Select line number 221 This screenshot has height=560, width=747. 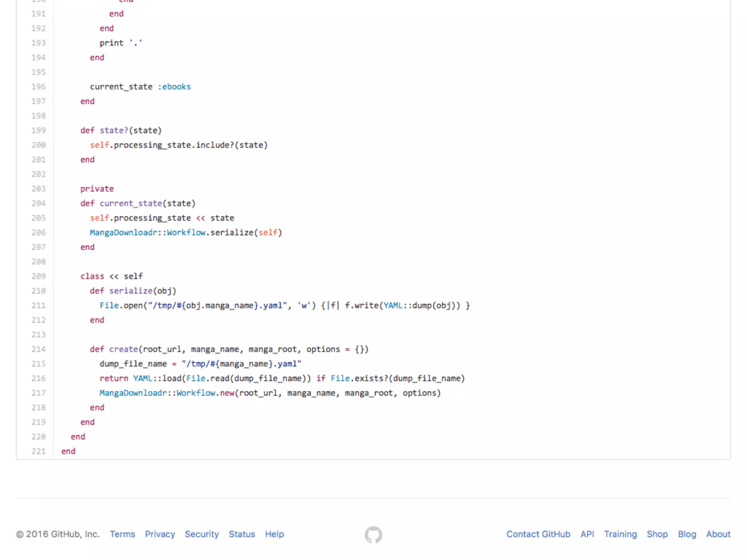tap(38, 451)
